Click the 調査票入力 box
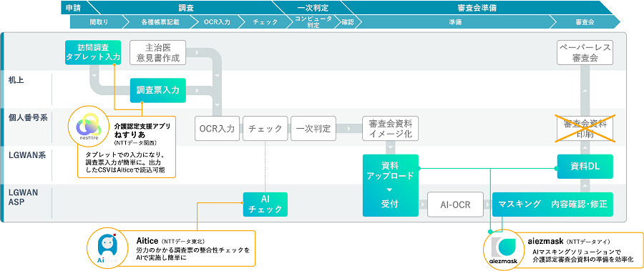 [x=158, y=90]
